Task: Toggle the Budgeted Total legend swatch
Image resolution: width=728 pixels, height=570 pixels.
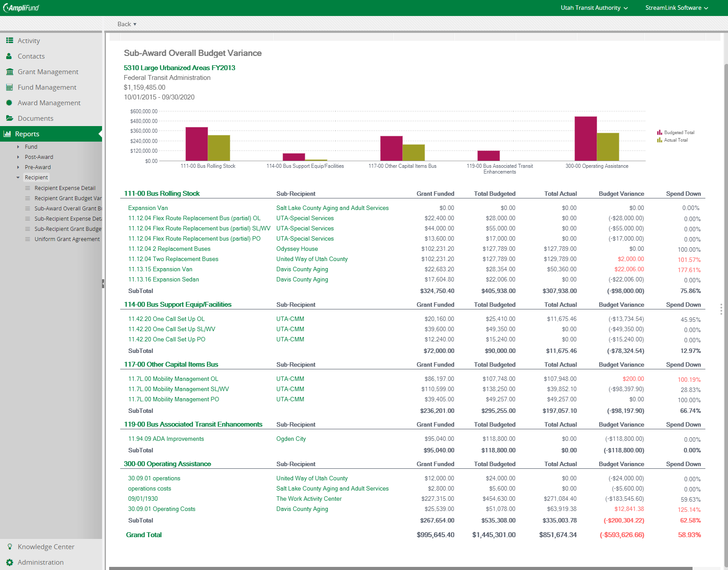Action: pyautogui.click(x=660, y=132)
